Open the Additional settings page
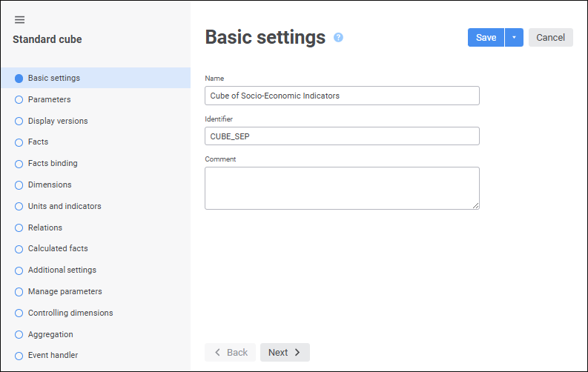This screenshot has width=588, height=372. 62,270
